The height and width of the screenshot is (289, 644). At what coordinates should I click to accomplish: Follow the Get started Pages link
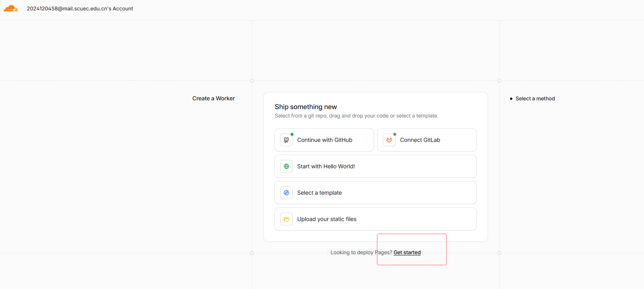tap(407, 253)
